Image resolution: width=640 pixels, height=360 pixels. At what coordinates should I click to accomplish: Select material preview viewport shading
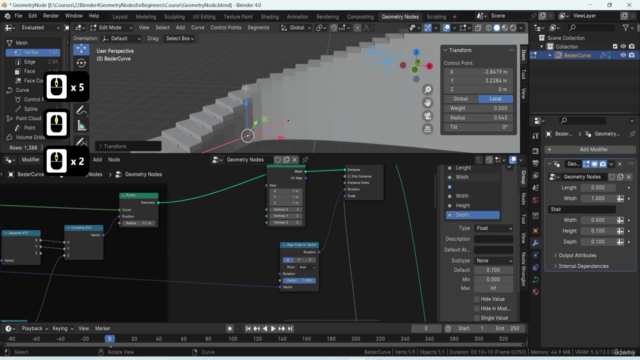click(x=505, y=28)
